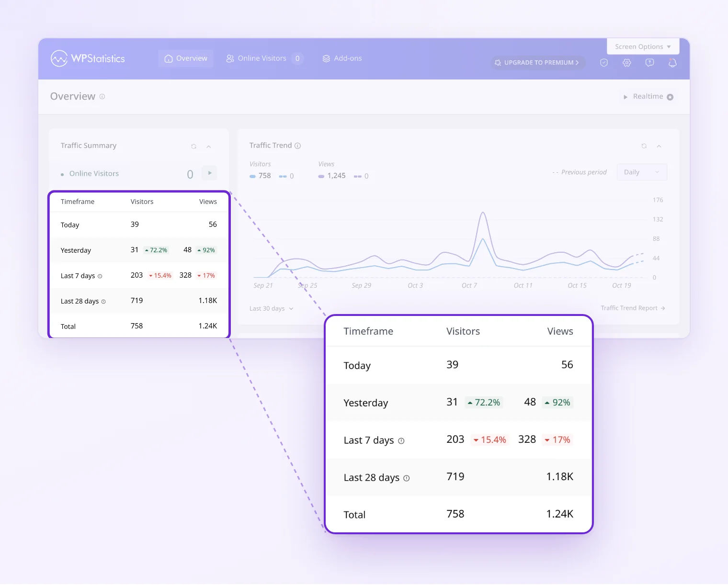Screen dimensions: 728x585
Task: Click the purple Views 1,245 legend swatch
Action: pyautogui.click(x=321, y=176)
